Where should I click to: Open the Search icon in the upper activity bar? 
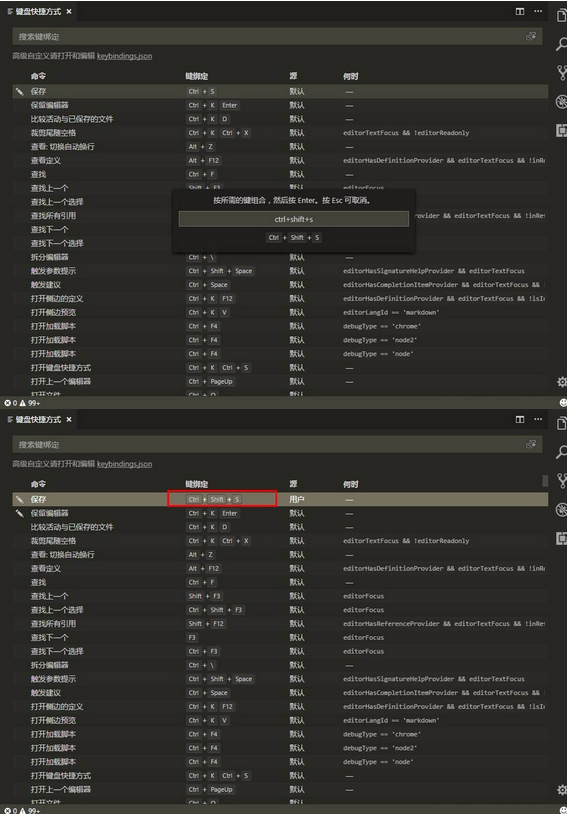coord(561,44)
